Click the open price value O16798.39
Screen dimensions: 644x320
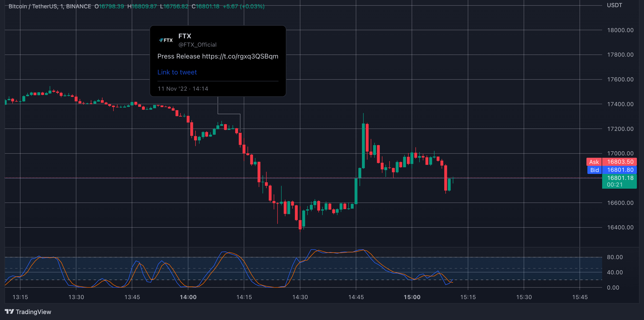coord(109,6)
